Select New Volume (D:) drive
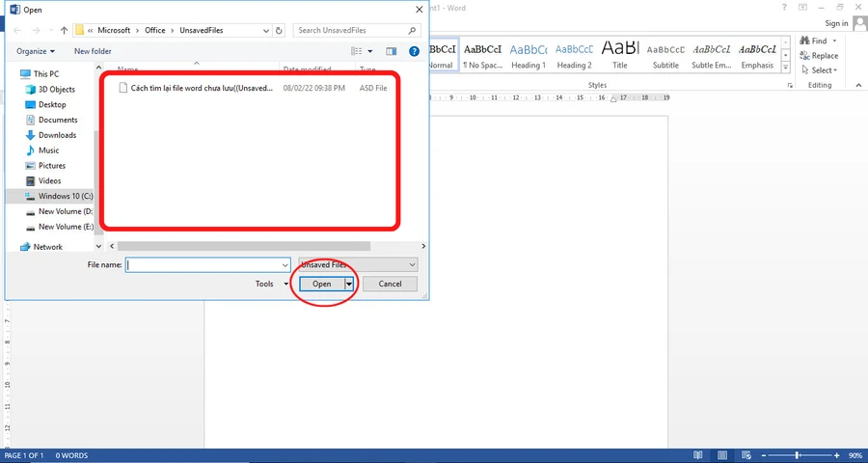 point(59,211)
